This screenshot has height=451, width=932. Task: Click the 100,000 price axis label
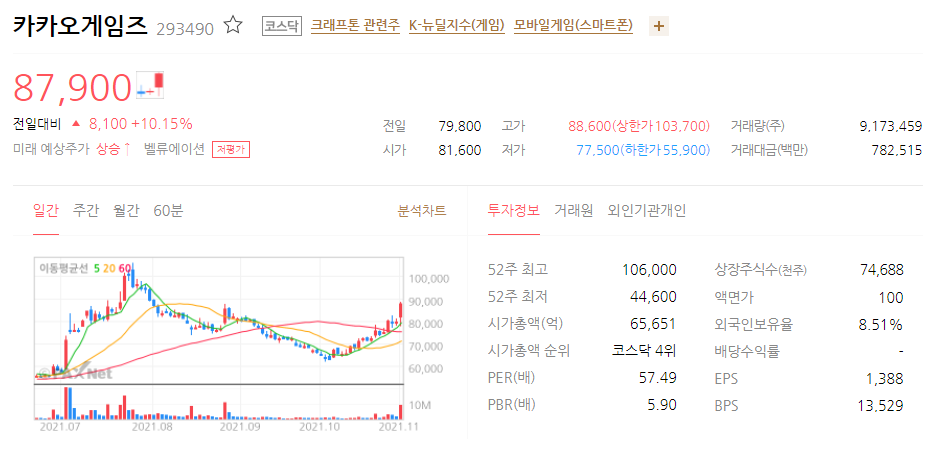coord(429,279)
